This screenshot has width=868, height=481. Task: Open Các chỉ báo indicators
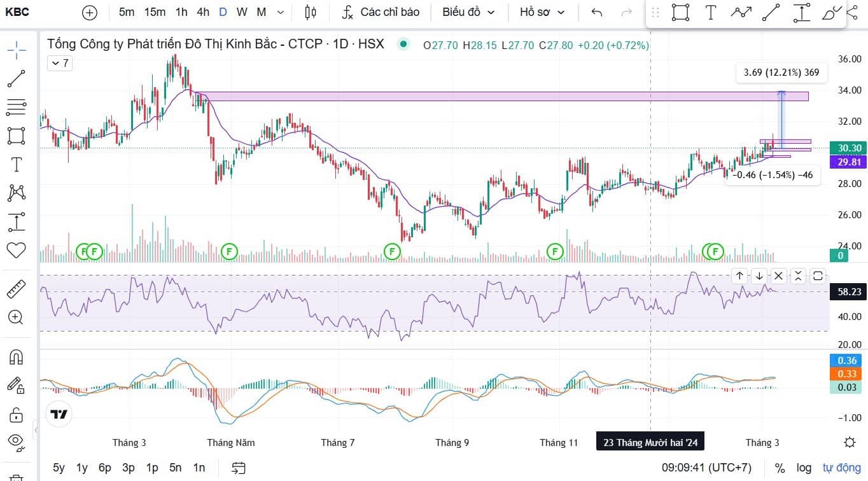point(381,12)
